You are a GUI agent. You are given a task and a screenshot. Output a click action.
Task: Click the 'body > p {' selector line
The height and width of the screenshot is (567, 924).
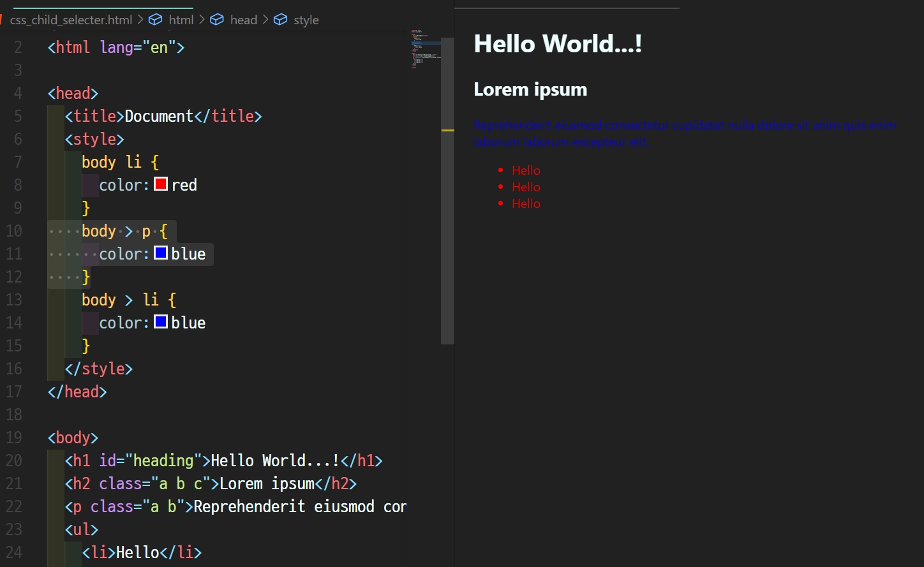(x=124, y=231)
